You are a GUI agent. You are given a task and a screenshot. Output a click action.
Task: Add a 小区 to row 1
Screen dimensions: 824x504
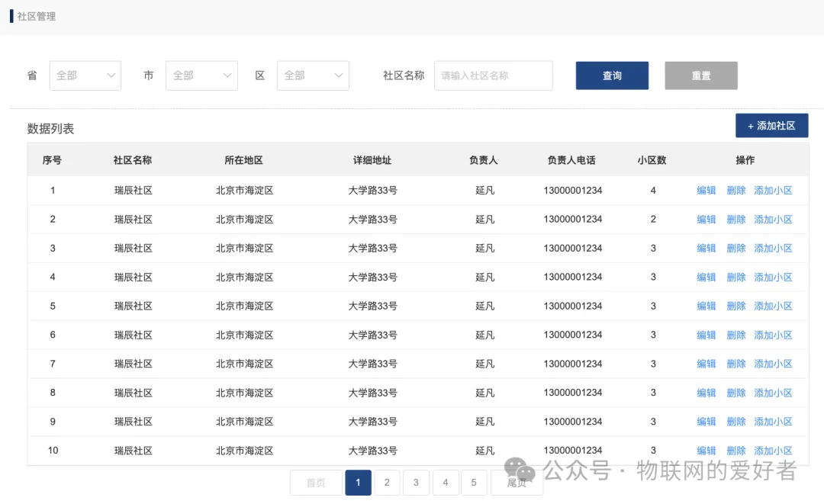(773, 191)
